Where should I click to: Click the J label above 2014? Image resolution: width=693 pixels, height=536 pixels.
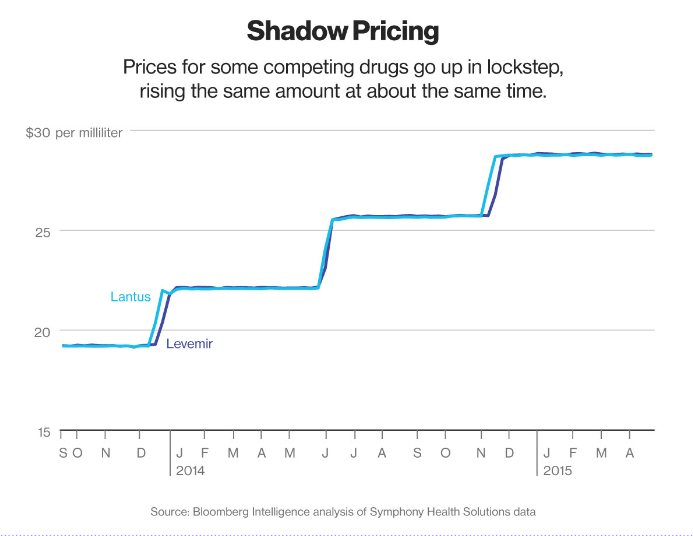[179, 453]
